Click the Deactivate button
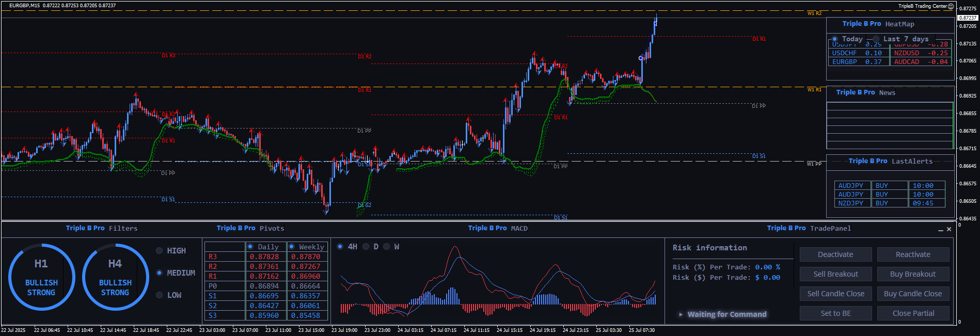 (x=835, y=254)
